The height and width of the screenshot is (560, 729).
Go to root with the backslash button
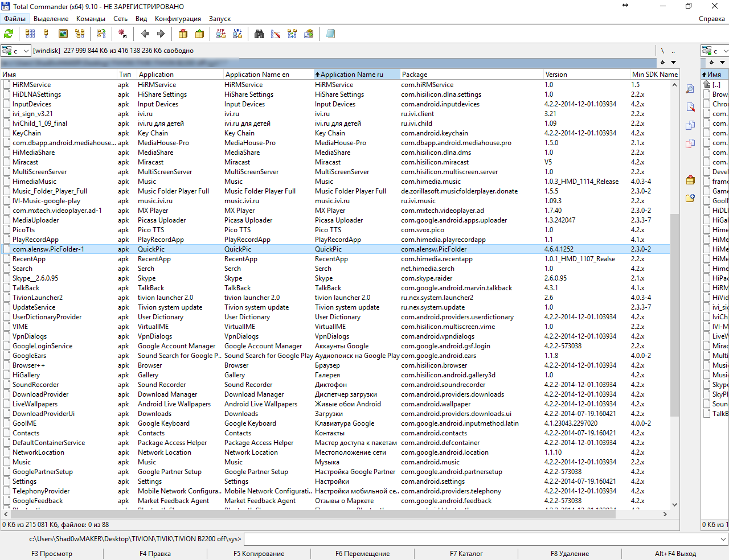(x=662, y=51)
